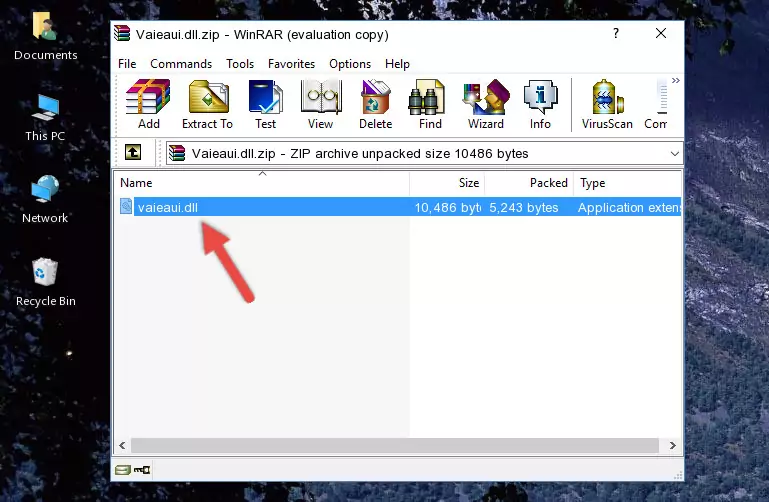The image size is (769, 502).
Task: Go up one folder level
Action: tap(133, 152)
